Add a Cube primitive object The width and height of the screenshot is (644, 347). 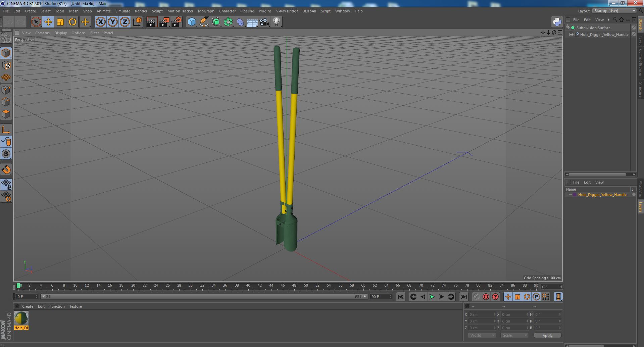coord(192,22)
